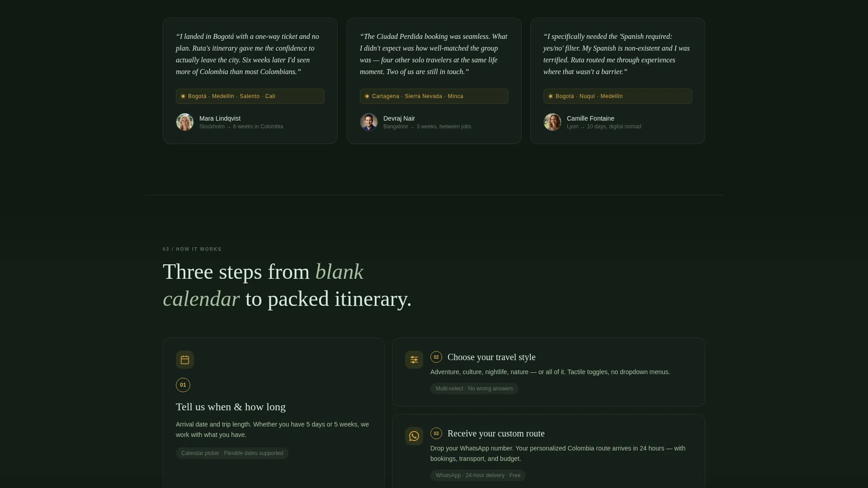Click the WhatsApp · 24-hour delivery · Free tag
The height and width of the screenshot is (488, 868).
[x=478, y=475]
